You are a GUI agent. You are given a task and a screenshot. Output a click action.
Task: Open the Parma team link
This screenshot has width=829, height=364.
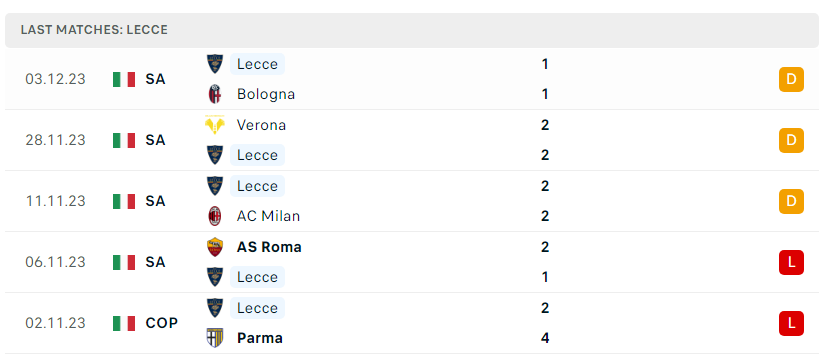(x=260, y=338)
